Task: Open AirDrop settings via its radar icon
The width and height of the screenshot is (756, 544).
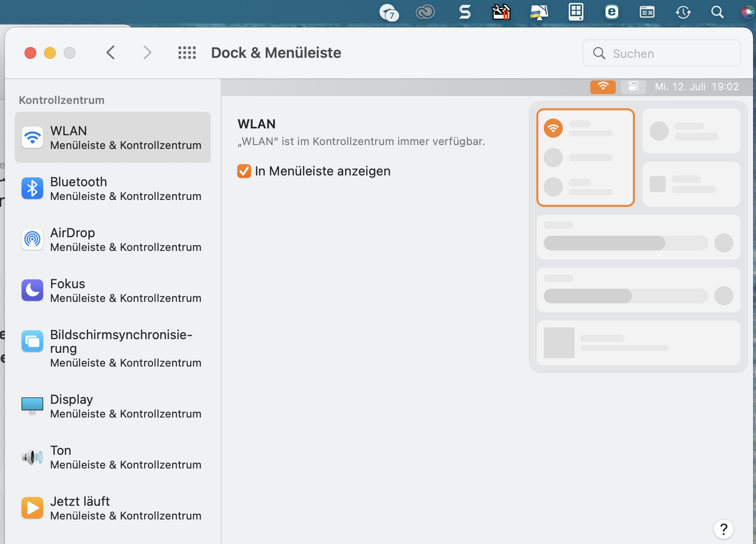Action: pos(32,239)
